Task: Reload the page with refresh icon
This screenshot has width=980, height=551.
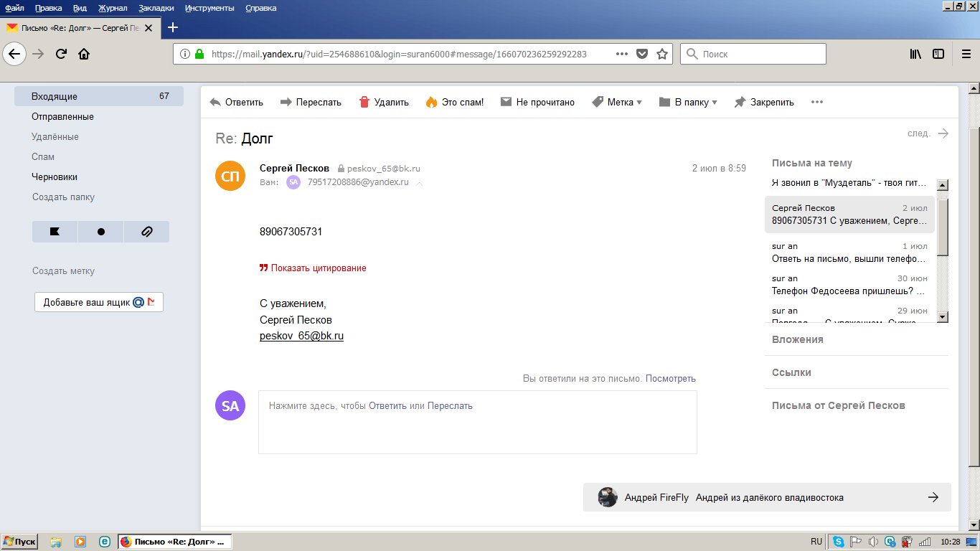Action: point(61,54)
